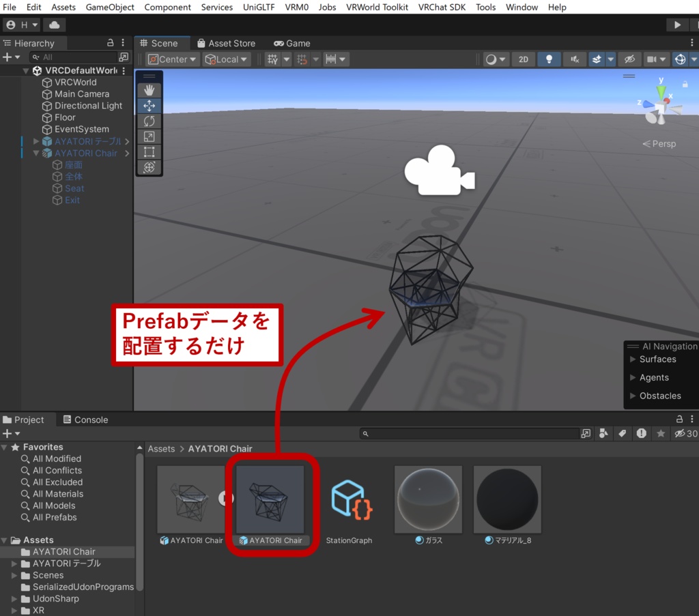
Task: Select the combined Transform tool
Action: [149, 168]
